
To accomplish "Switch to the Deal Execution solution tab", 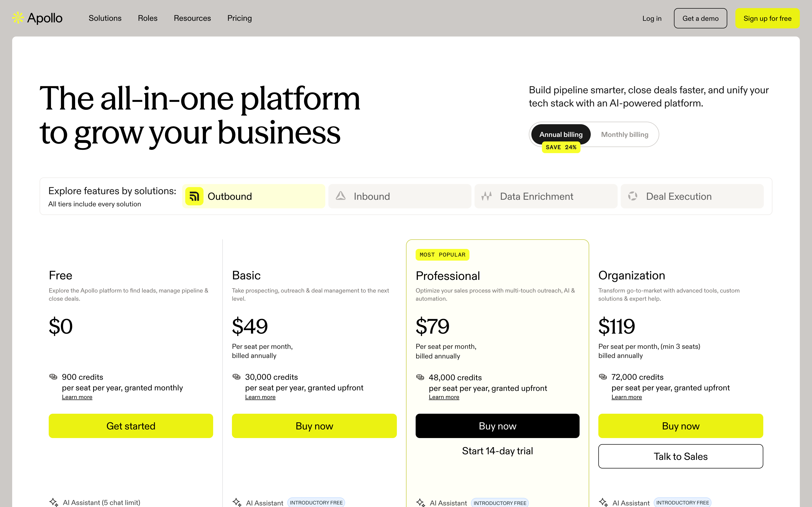I will (692, 196).
